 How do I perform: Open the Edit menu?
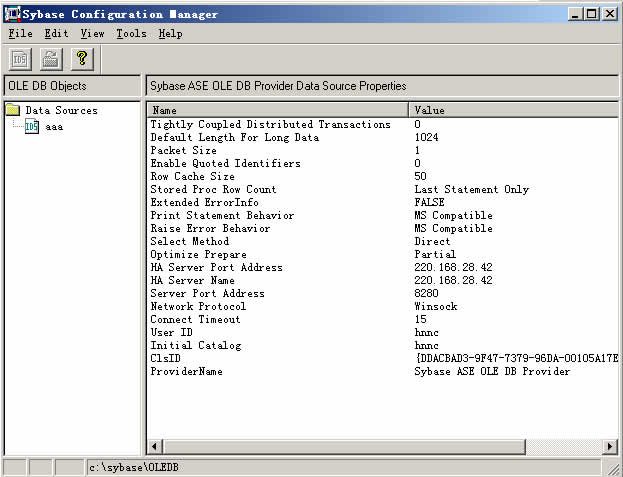56,34
